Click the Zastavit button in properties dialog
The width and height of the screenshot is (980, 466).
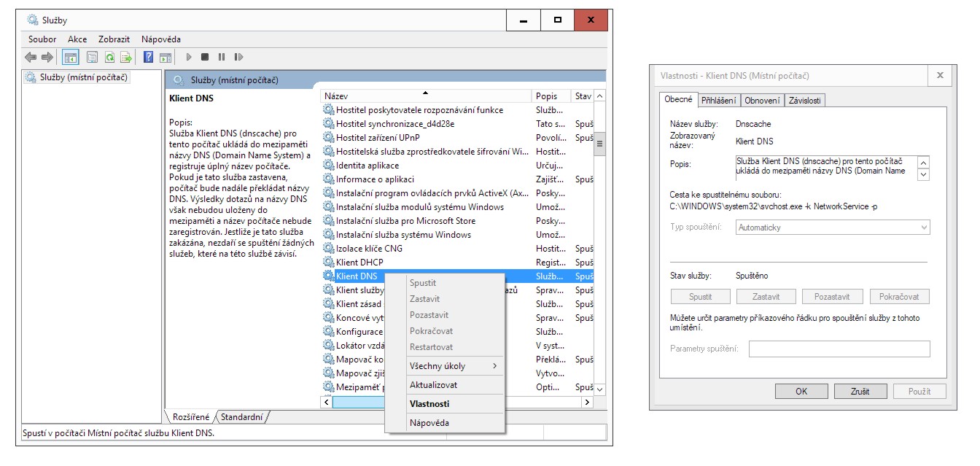point(766,297)
